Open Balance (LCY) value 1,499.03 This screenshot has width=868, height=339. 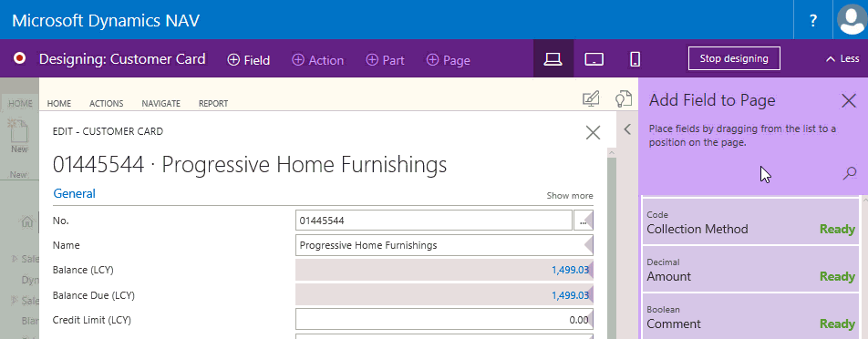pos(570,270)
